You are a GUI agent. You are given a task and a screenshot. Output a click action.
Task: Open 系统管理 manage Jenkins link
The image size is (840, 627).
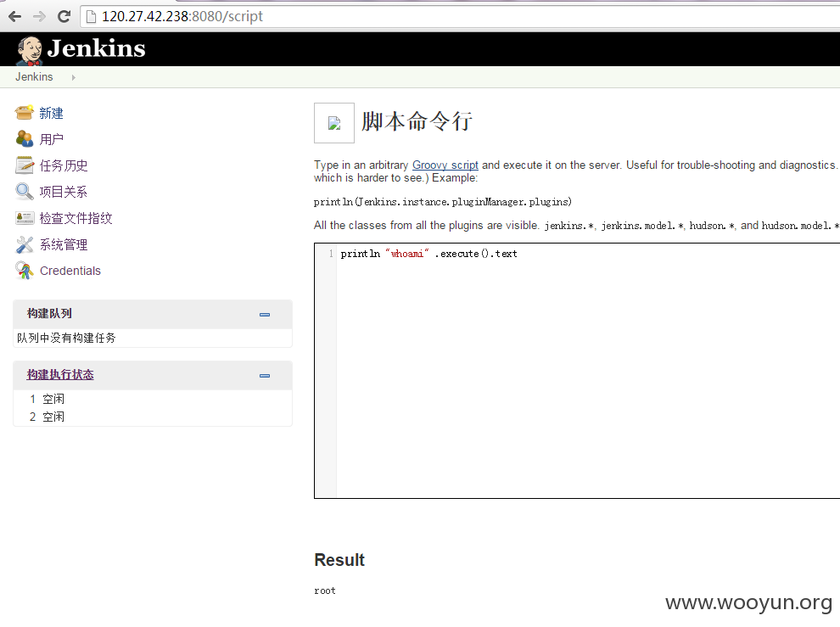click(x=64, y=245)
